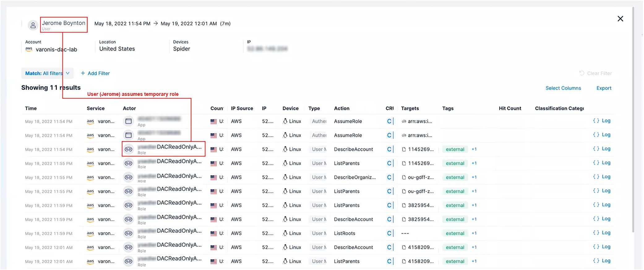Add a new filter
The height and width of the screenshot is (270, 644).
click(95, 73)
